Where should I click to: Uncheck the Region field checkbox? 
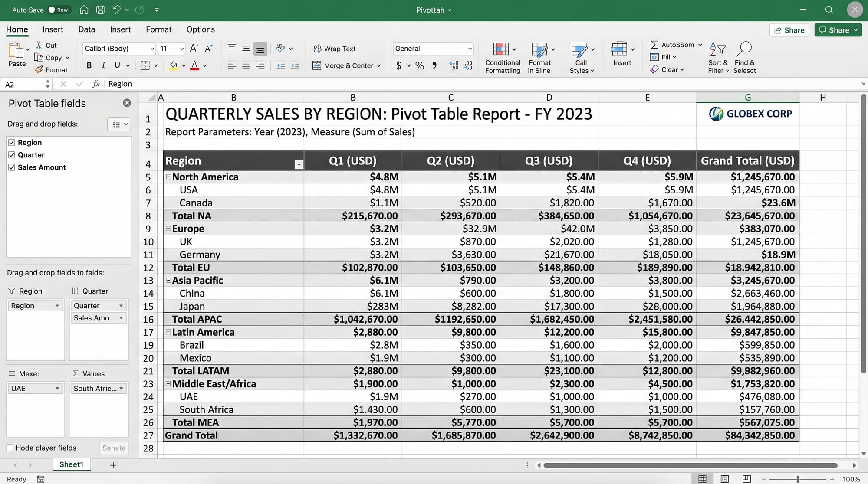point(12,142)
